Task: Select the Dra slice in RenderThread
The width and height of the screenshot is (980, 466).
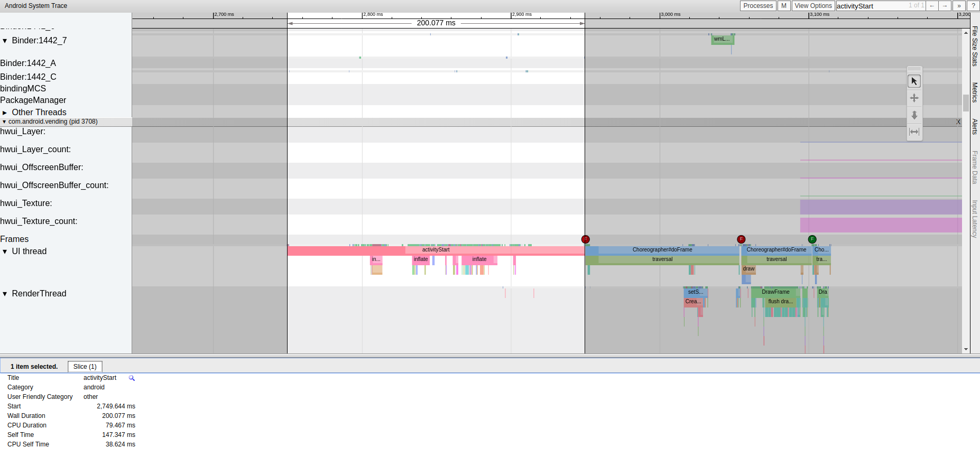Action: point(823,292)
